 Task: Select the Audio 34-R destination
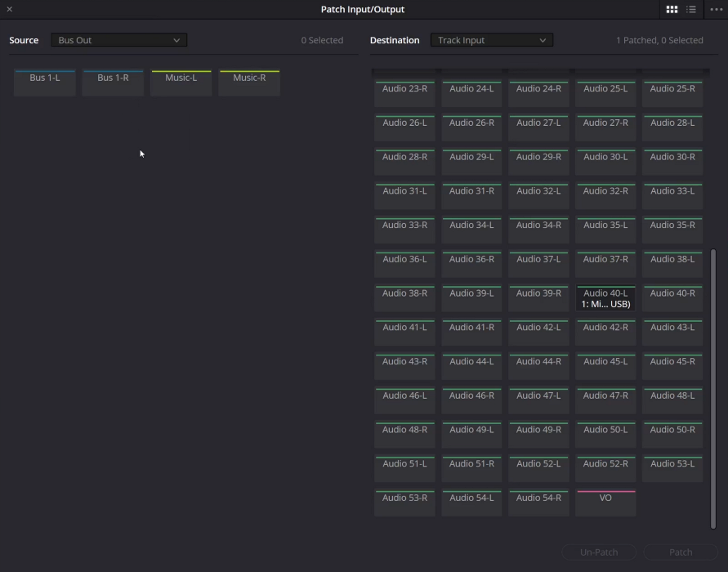pos(538,230)
